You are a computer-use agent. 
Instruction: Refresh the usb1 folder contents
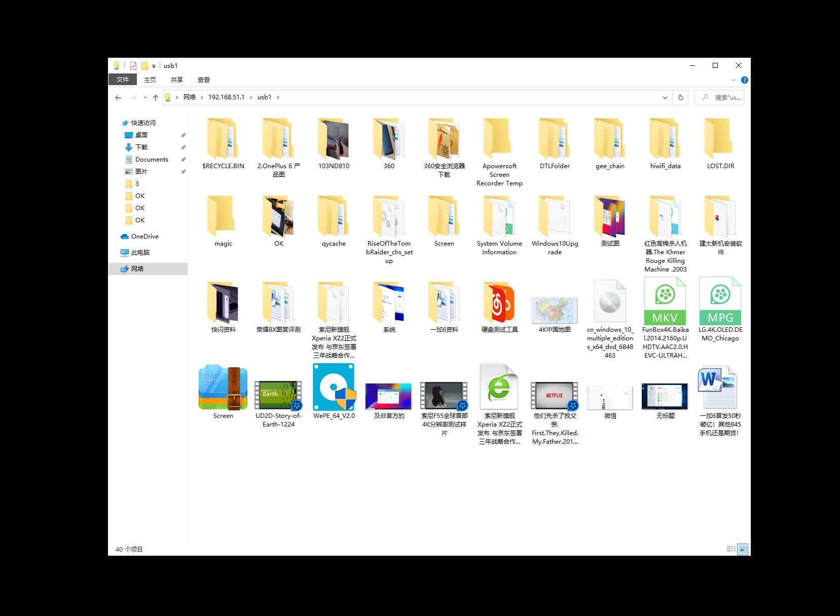pos(681,97)
